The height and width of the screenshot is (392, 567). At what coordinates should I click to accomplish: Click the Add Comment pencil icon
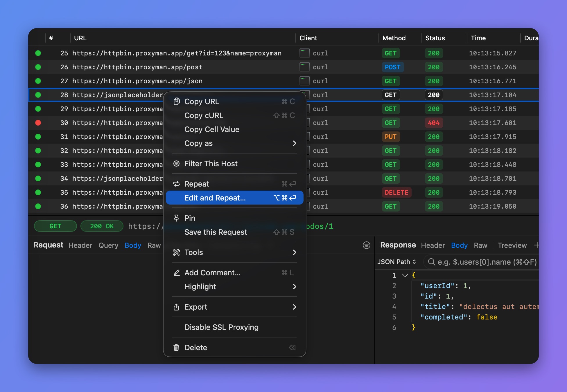click(x=176, y=272)
